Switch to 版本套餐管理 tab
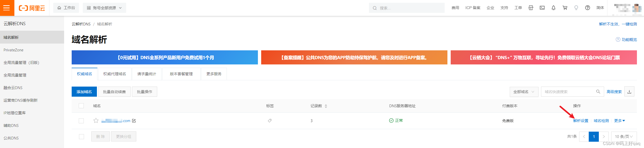Viewport: 644px width, 148px height. pos(181,74)
